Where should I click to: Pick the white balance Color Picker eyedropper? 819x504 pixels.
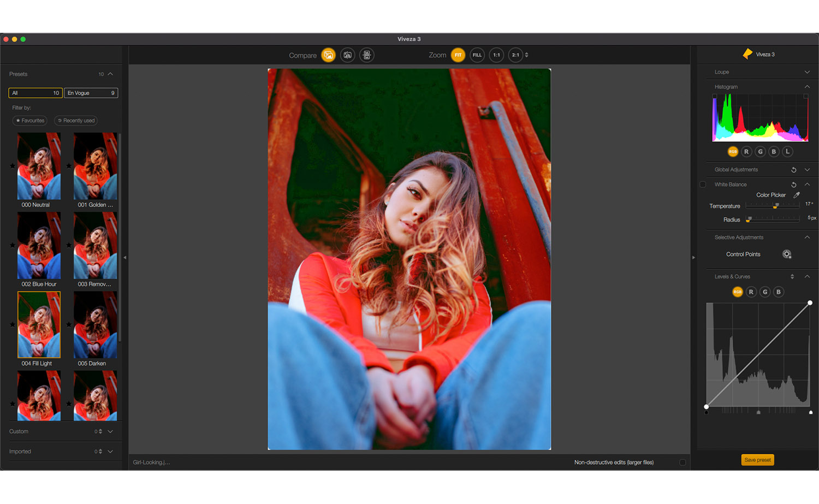[797, 195]
